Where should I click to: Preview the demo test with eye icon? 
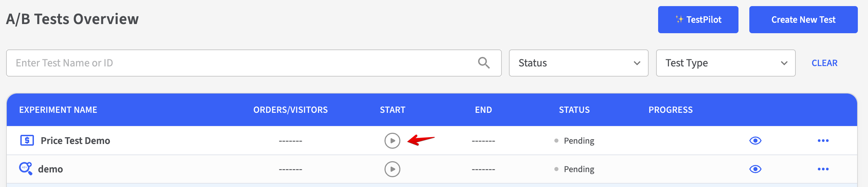click(755, 169)
